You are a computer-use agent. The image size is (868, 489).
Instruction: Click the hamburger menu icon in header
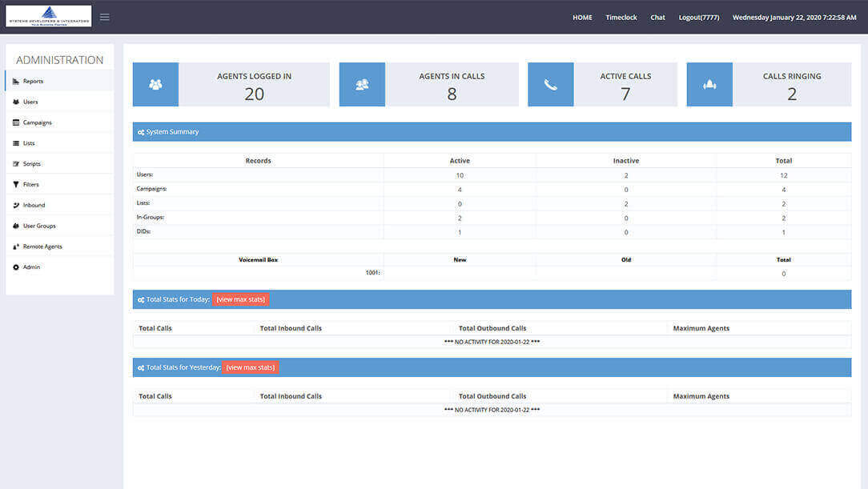105,17
